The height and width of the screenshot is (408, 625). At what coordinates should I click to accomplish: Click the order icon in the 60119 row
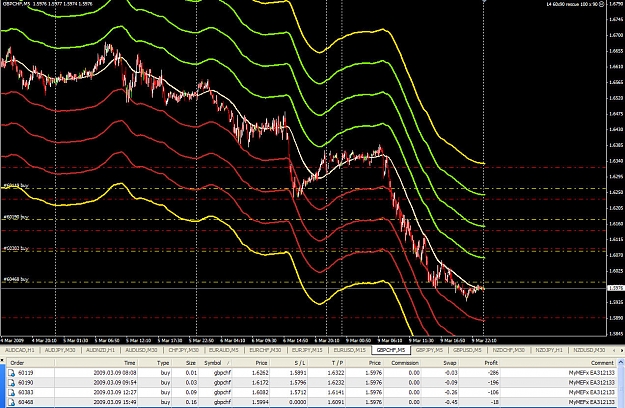point(11,373)
